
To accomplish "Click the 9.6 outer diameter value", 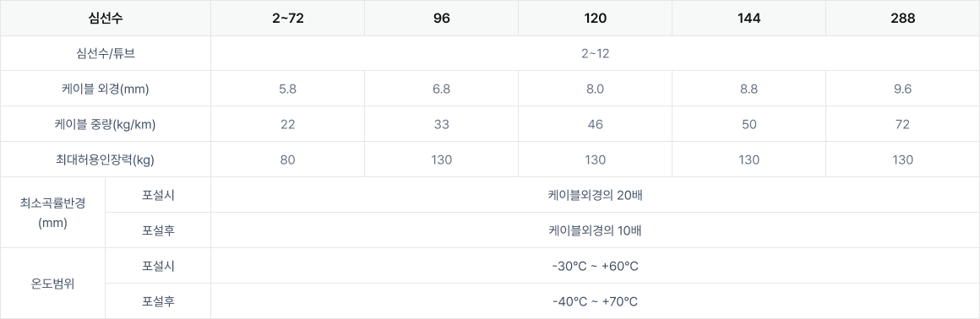I will tap(902, 89).
